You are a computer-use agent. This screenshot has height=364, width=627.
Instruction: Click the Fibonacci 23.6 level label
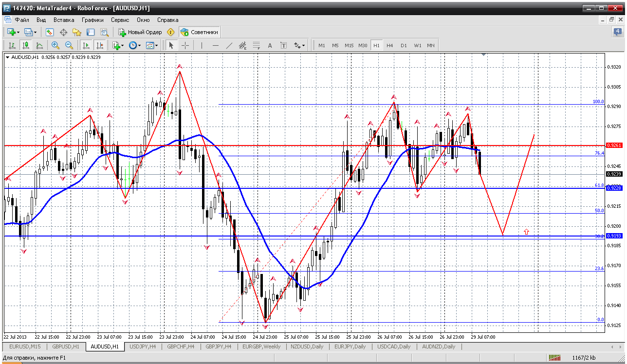coord(599,268)
